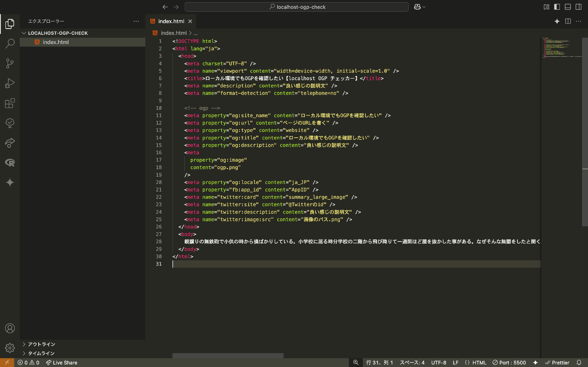This screenshot has height=367, width=588.
Task: Open the localhost-ogp-check command center
Action: tap(297, 7)
